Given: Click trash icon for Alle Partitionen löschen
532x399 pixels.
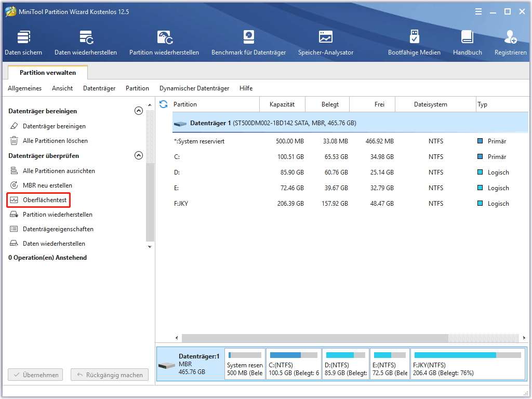Looking at the screenshot, I should pos(14,140).
